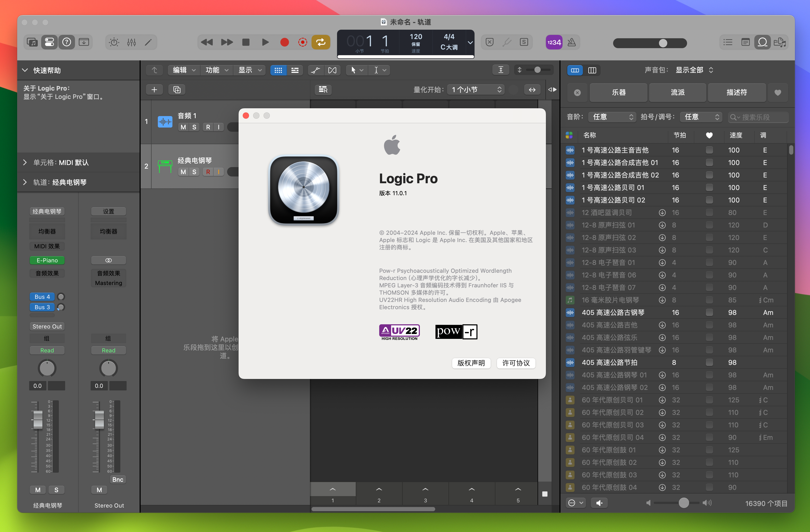Favorite checkbox for 405 高速公路古钢琴

[709, 312]
